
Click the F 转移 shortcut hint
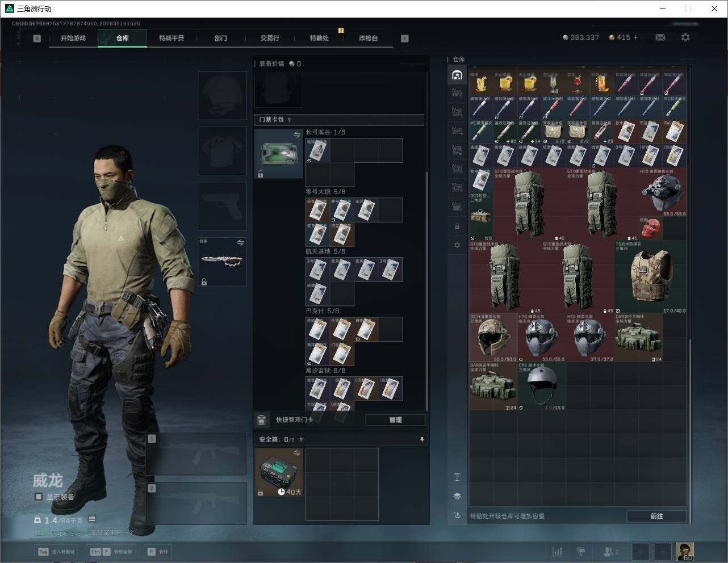click(x=158, y=552)
